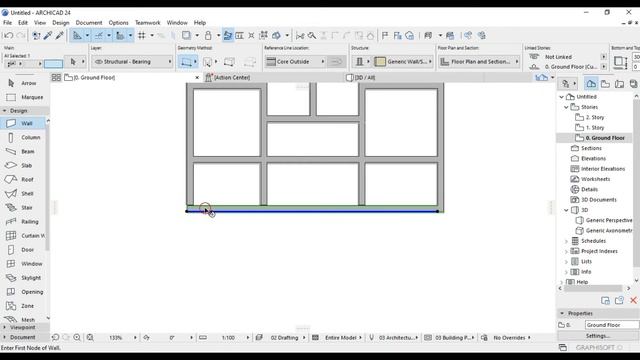
Task: Click the fit in window icon
Action: [90, 338]
